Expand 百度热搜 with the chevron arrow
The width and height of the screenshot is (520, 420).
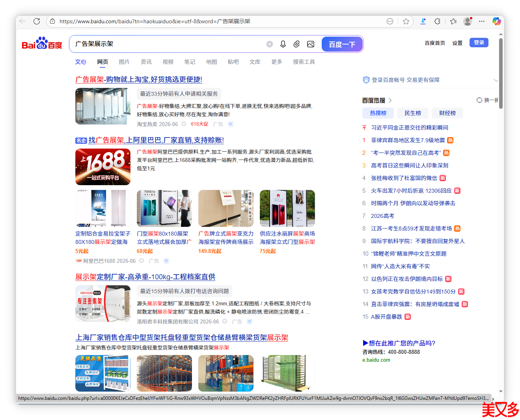point(390,100)
